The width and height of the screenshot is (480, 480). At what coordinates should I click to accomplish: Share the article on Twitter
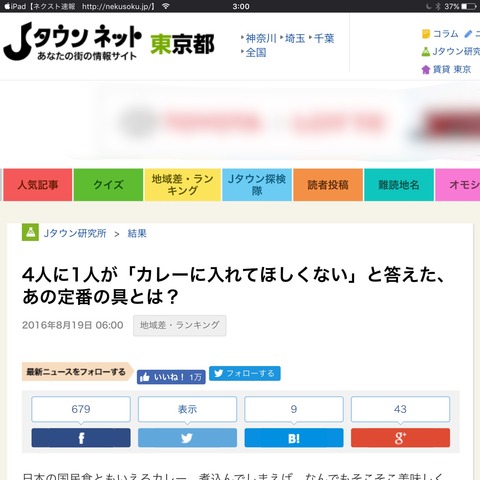pyautogui.click(x=187, y=438)
